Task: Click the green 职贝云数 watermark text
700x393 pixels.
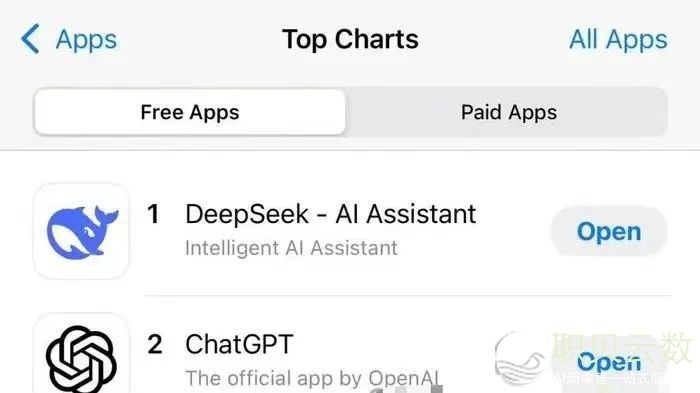Action: pyautogui.click(x=622, y=348)
